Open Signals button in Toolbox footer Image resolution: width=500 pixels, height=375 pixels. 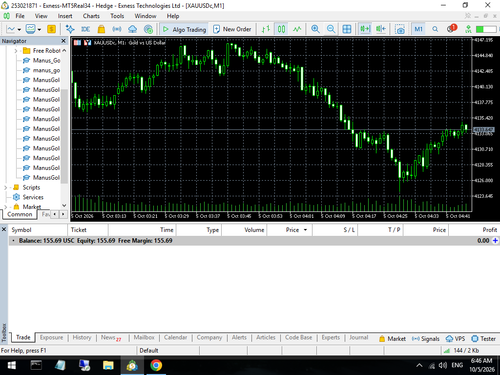(426, 339)
